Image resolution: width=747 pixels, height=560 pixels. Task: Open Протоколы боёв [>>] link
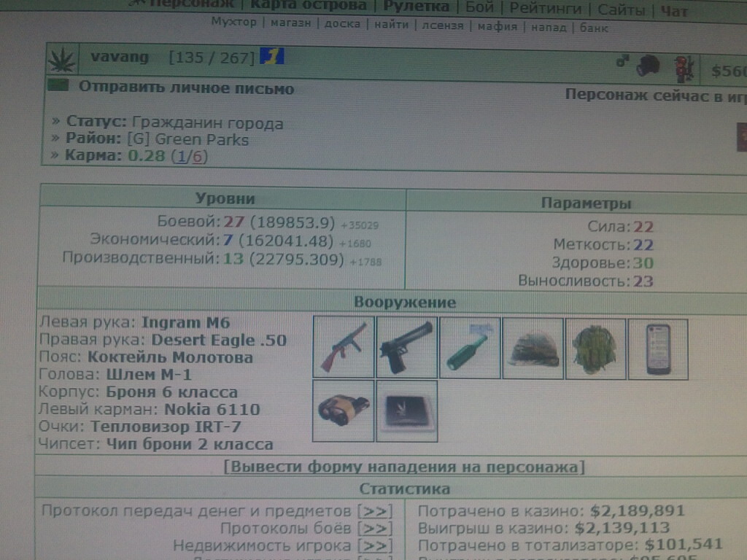pos(375,529)
